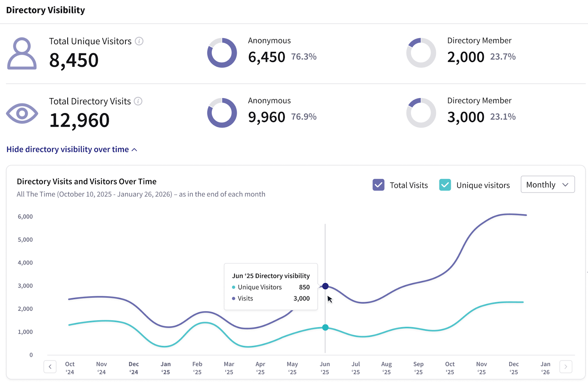Viewport: 588px width, 387px height.
Task: Click the Feb '25 axis label
Action: pos(197,368)
